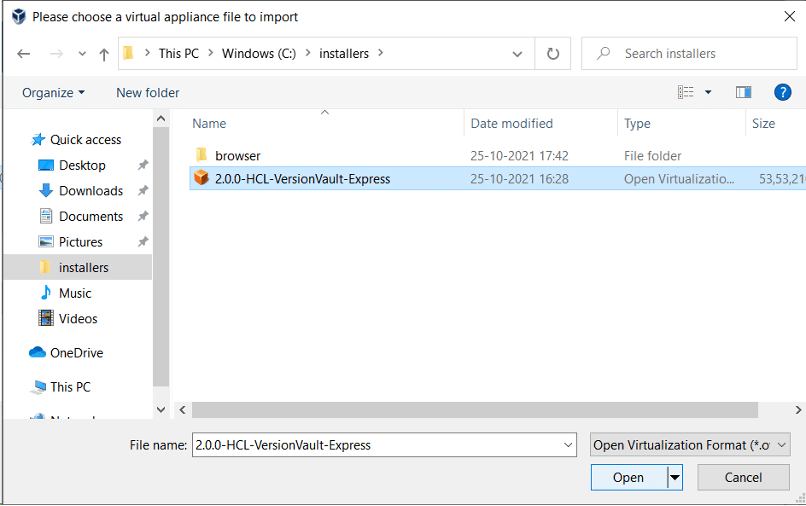Click the Search installers field
806x506 pixels.
pyautogui.click(x=689, y=53)
